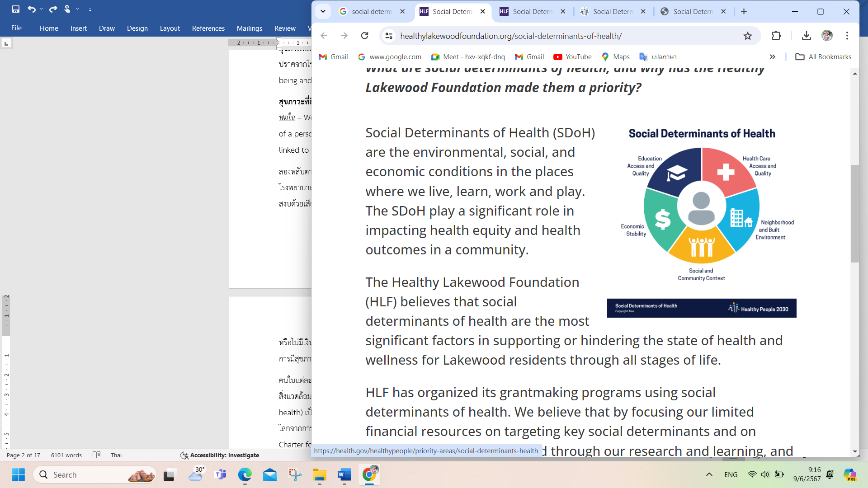
Task: Open Chrome downloads icon
Action: point(806,36)
